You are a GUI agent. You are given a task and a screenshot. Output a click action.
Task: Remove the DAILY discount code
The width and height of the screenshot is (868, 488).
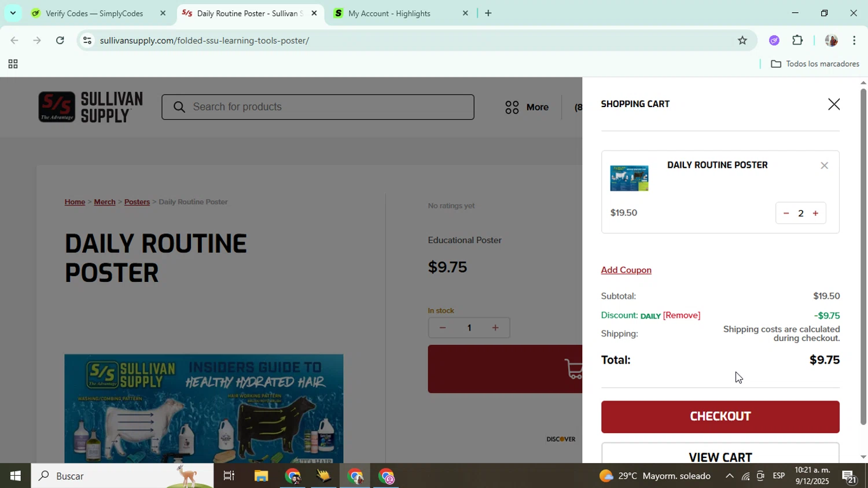(x=682, y=315)
